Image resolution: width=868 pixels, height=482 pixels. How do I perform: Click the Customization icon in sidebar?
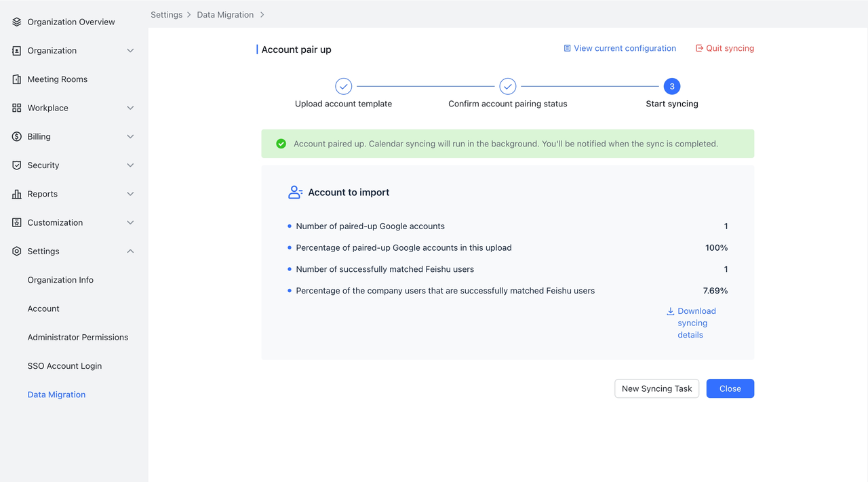click(17, 222)
